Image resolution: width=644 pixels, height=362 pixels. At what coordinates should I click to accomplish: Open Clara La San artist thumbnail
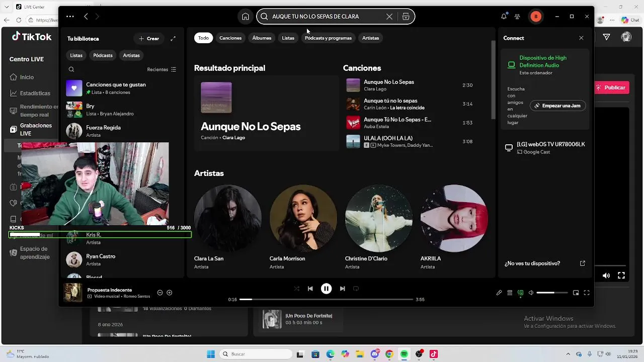pyautogui.click(x=228, y=218)
